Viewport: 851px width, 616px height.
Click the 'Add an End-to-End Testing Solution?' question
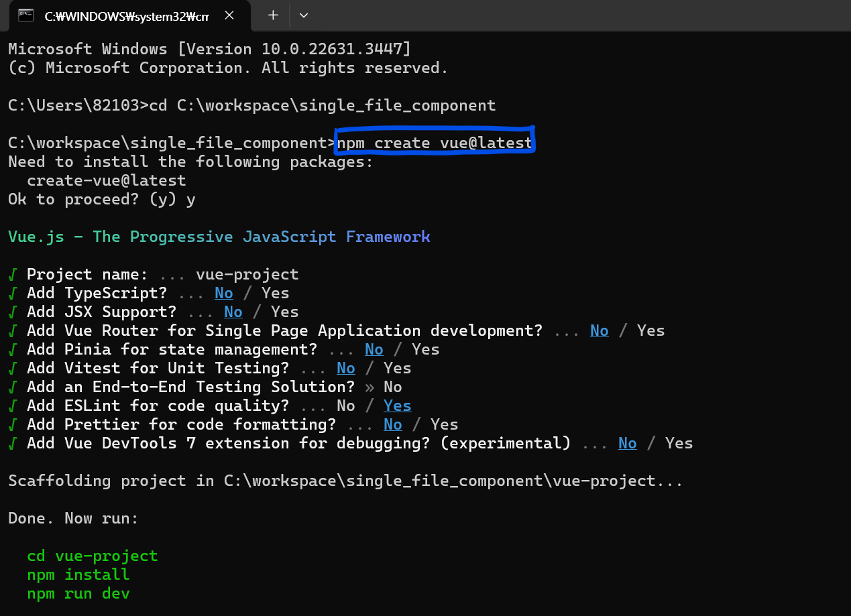[191, 387]
